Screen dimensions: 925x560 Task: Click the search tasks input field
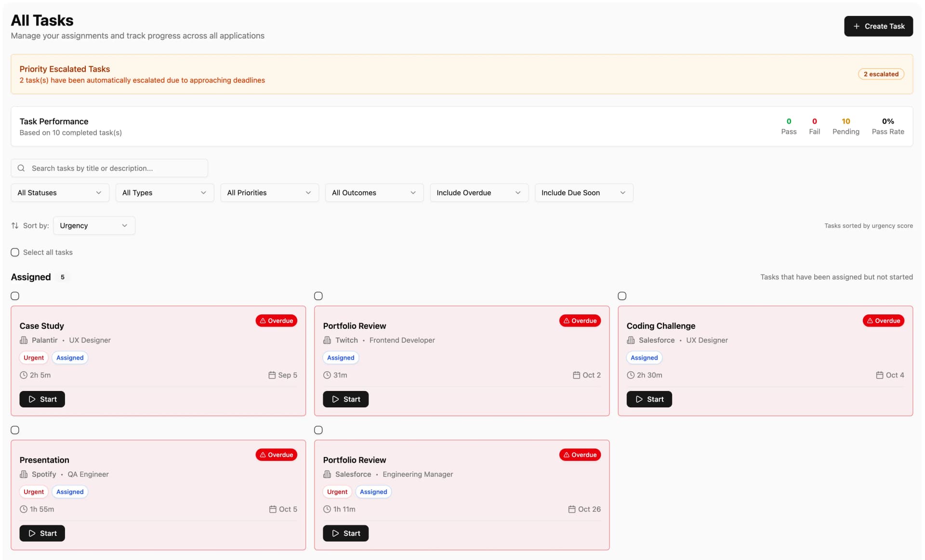pos(110,168)
